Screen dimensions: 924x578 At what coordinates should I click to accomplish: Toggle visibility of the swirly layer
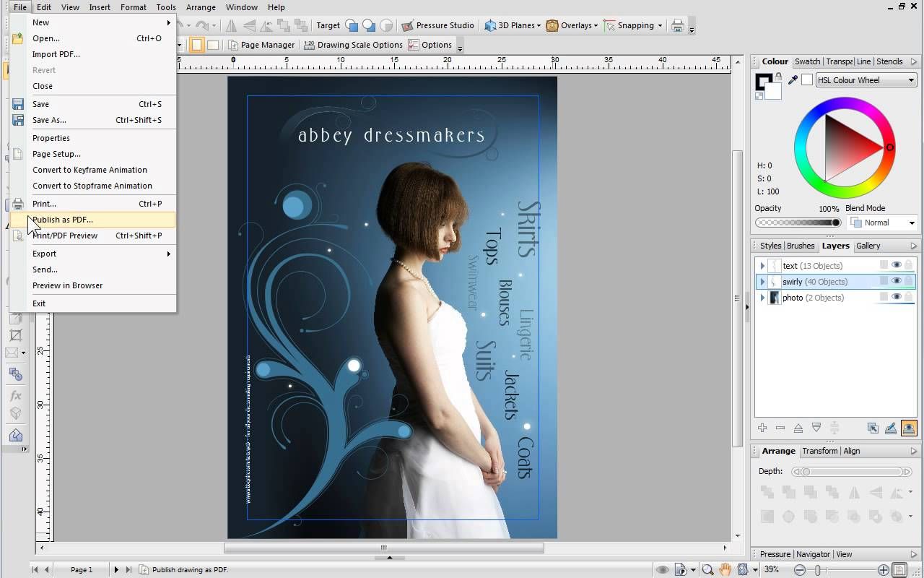tap(897, 281)
